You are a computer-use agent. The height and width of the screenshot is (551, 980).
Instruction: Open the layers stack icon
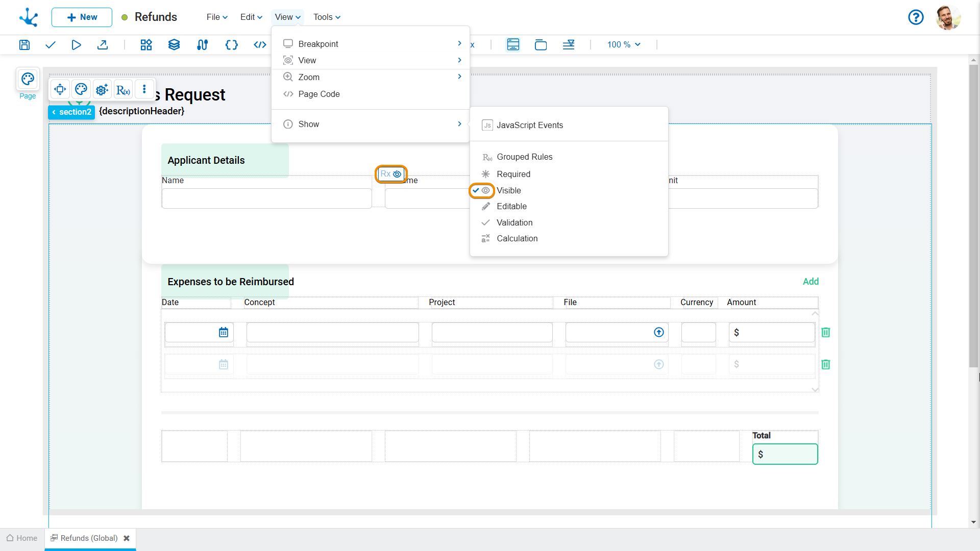174,45
